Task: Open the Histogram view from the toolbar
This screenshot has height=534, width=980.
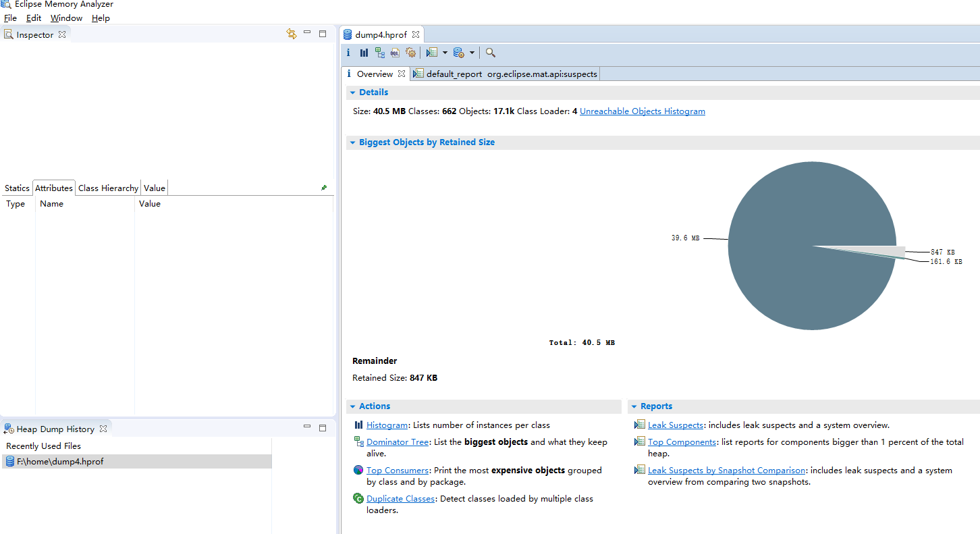Action: click(x=364, y=53)
